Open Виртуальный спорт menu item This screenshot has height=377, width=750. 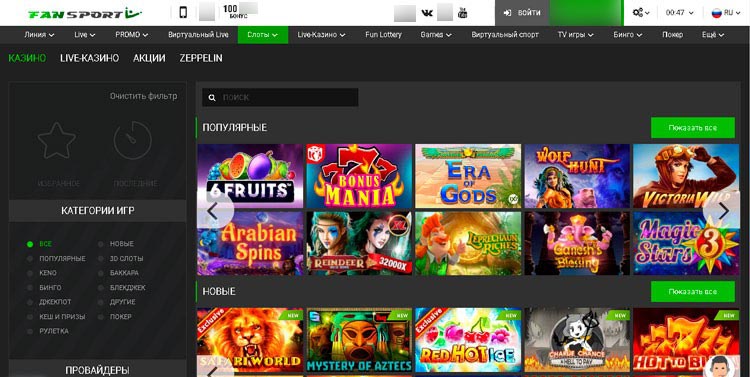(x=505, y=34)
